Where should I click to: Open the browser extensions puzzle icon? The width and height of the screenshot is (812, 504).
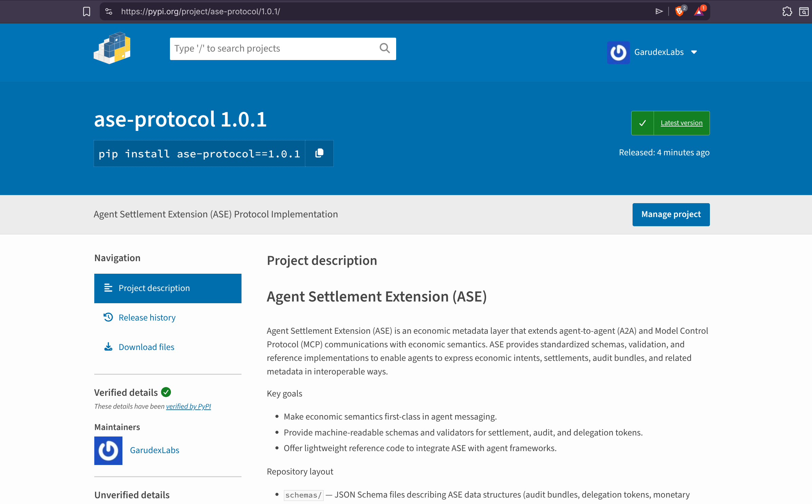tap(787, 12)
